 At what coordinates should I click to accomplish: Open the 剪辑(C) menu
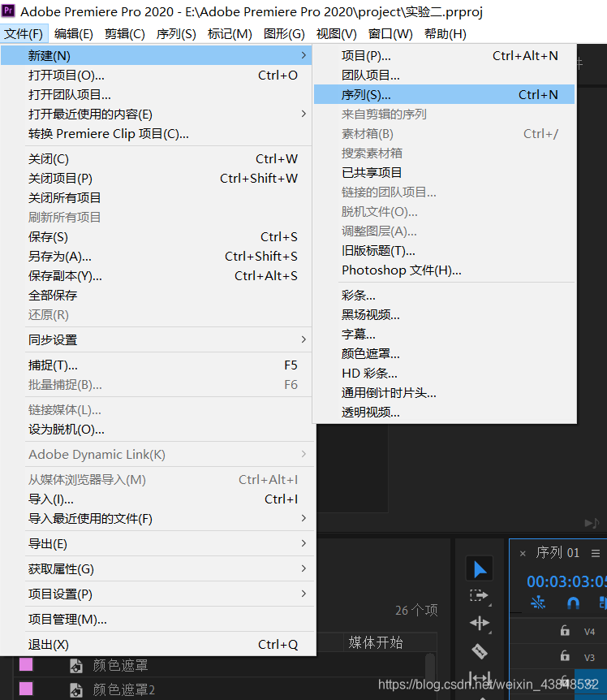point(125,34)
